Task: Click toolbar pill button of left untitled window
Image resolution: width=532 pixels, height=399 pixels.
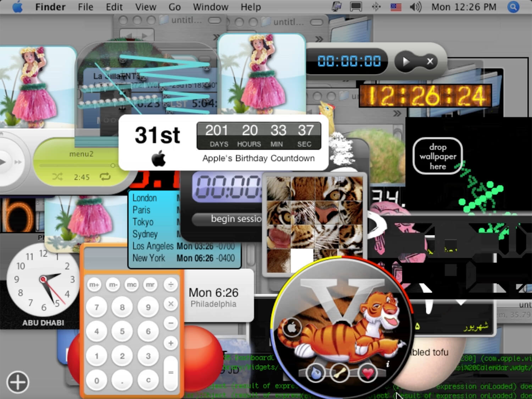Action: (214, 21)
